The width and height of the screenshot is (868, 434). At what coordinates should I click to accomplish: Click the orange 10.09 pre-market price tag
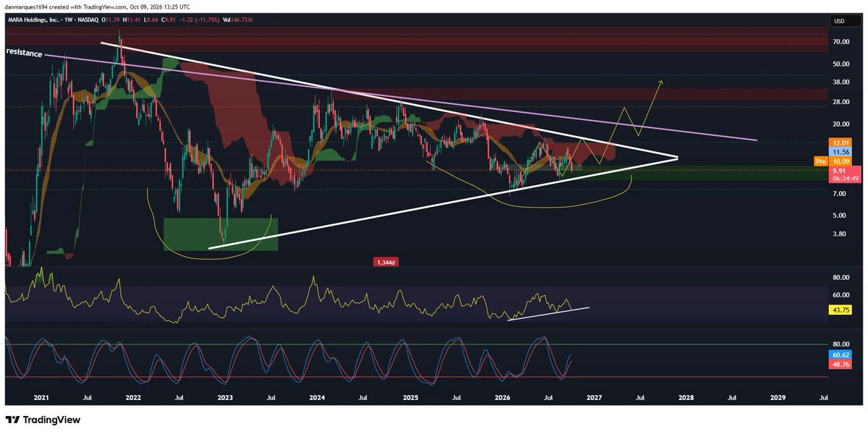[x=841, y=162]
